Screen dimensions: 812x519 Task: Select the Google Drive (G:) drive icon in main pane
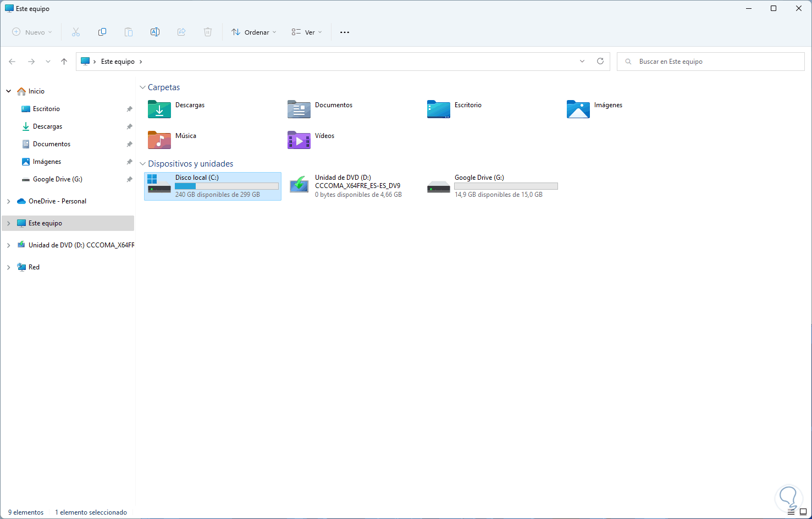tap(439, 187)
